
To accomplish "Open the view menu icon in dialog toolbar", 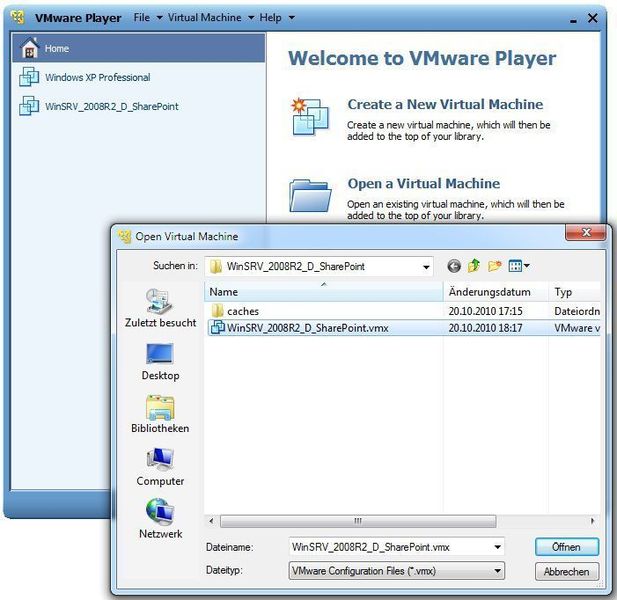I will (x=515, y=266).
